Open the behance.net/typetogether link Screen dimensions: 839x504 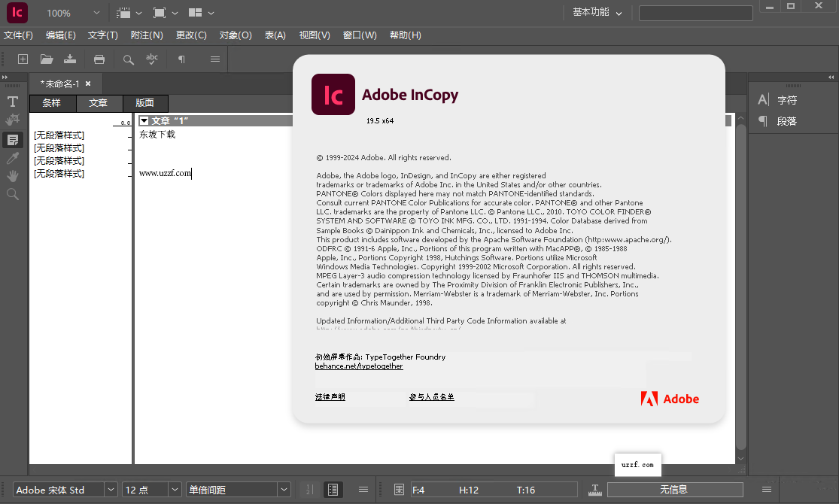click(x=359, y=366)
